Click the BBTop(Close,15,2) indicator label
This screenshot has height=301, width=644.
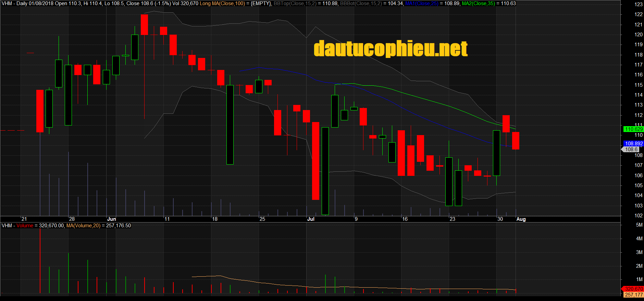click(x=295, y=3)
